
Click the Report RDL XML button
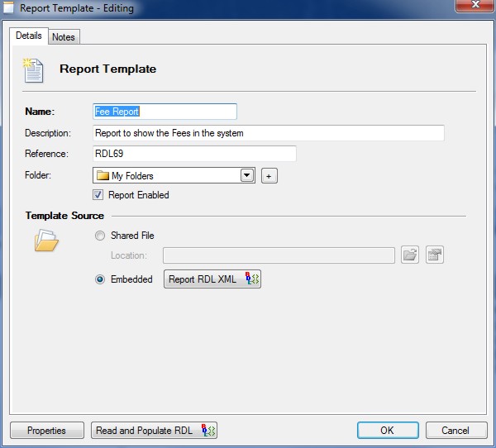pyautogui.click(x=213, y=279)
